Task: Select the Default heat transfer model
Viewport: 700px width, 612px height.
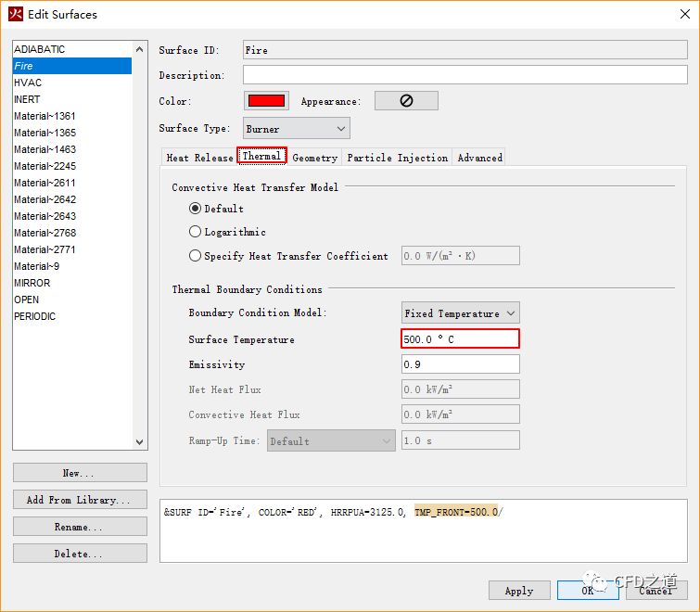Action: click(x=195, y=209)
